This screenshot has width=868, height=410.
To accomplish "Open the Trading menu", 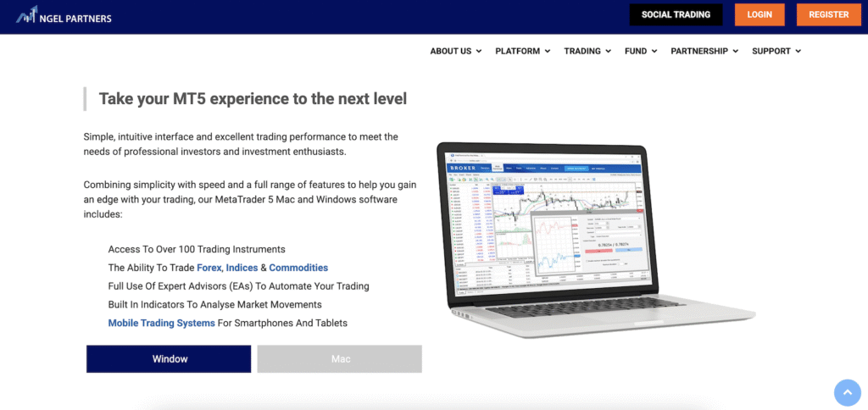I will [587, 51].
